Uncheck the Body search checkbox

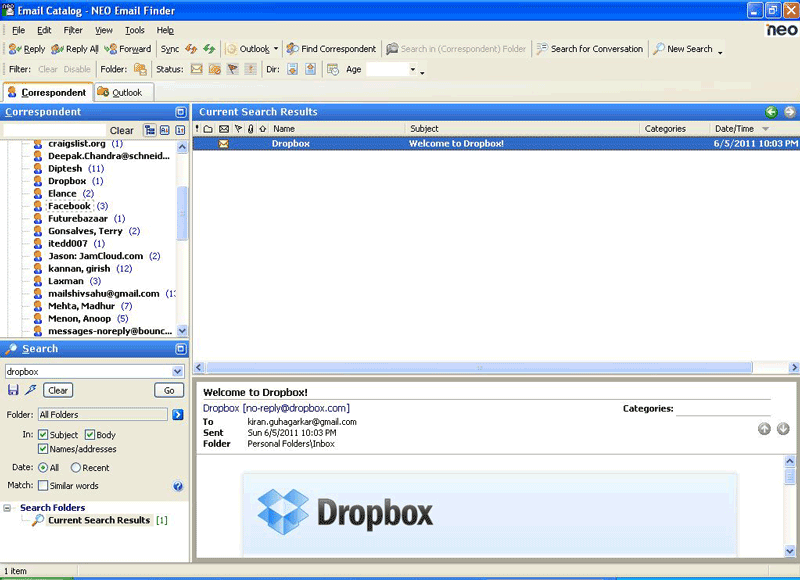click(x=90, y=435)
